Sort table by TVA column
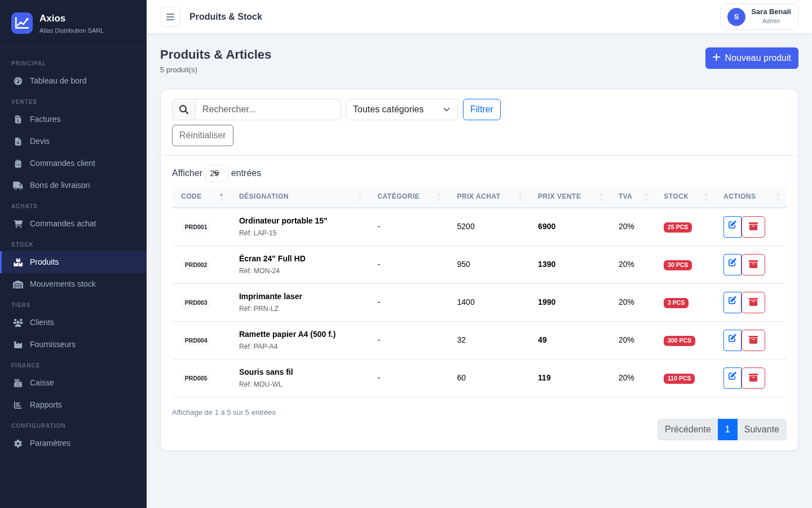Viewport: 812px width, 508px height. pyautogui.click(x=632, y=196)
